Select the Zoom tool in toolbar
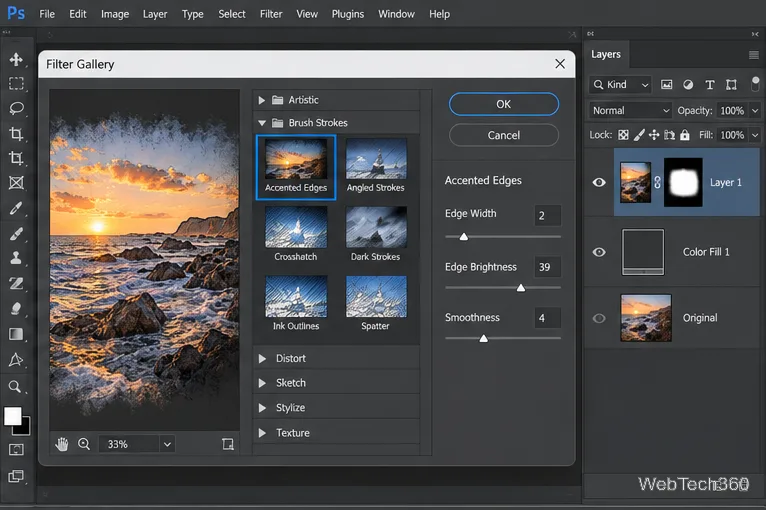 tap(15, 387)
